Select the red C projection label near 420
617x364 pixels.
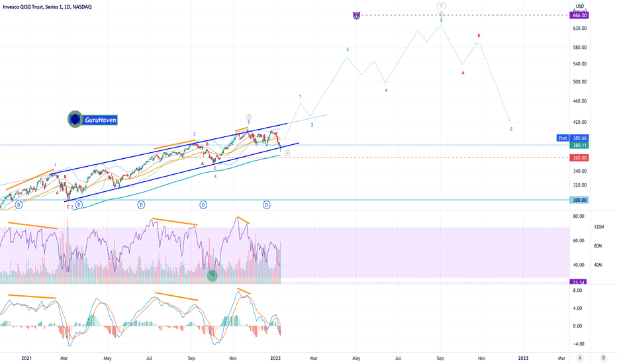point(511,129)
